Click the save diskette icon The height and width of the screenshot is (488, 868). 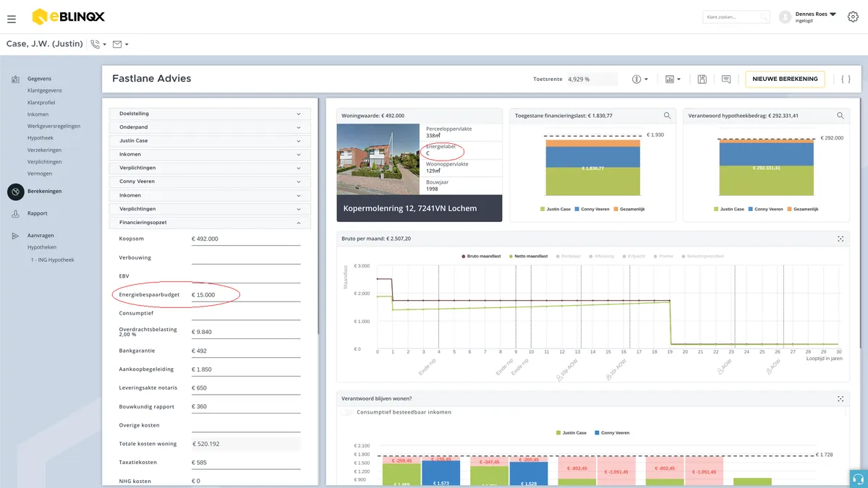702,79
